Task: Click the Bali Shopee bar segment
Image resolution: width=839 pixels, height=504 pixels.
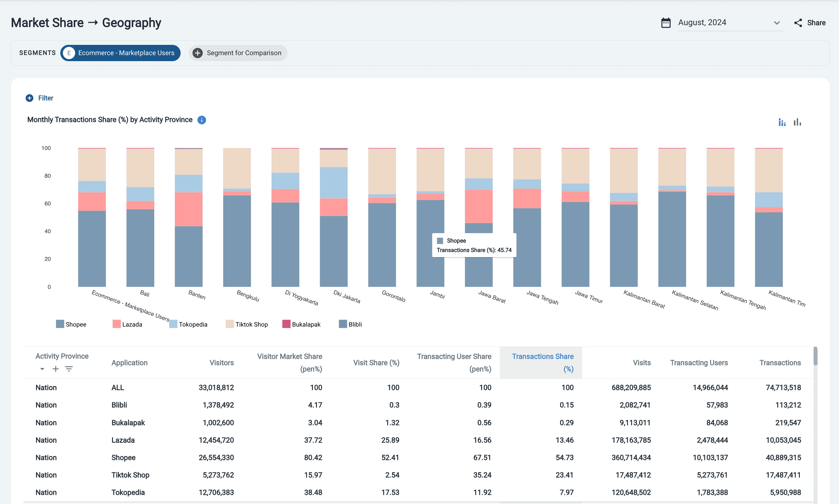Action: pyautogui.click(x=140, y=248)
